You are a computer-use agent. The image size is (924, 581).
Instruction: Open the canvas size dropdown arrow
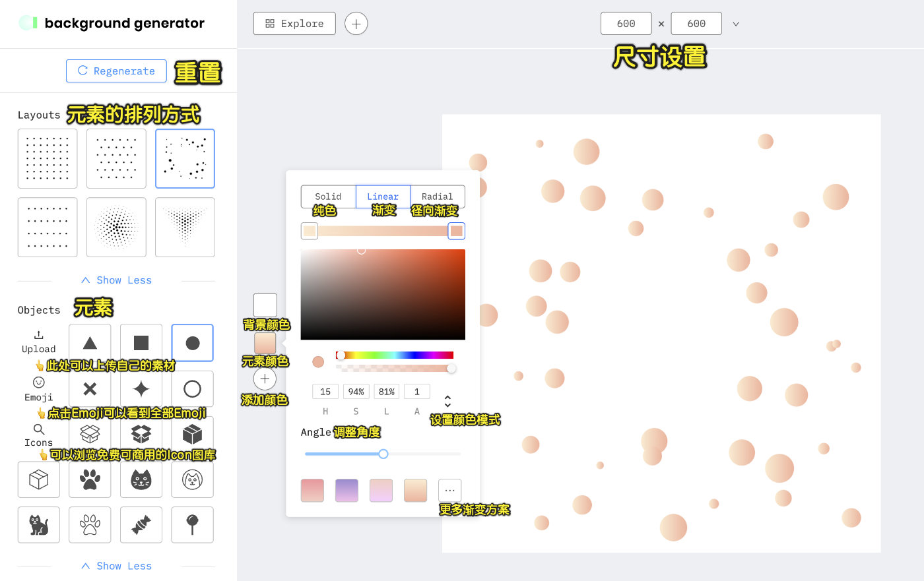[x=736, y=24]
